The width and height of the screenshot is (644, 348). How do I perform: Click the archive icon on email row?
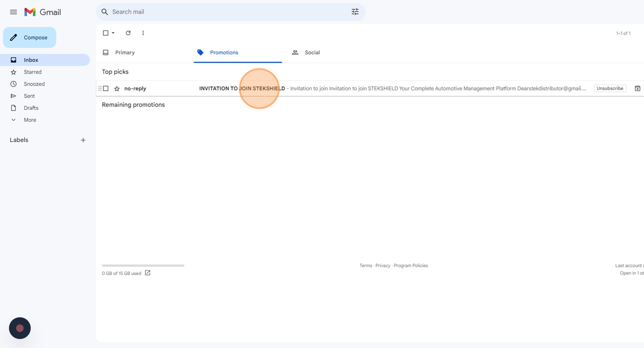(x=638, y=89)
